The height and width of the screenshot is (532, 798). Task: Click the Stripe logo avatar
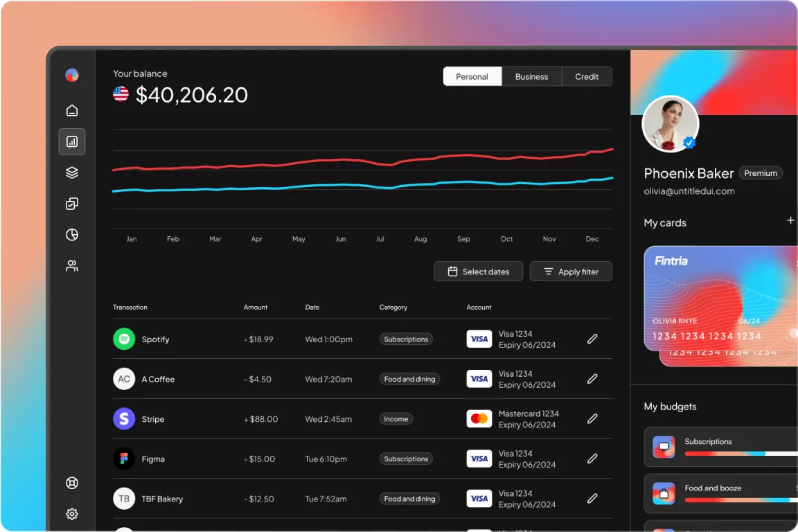[124, 418]
